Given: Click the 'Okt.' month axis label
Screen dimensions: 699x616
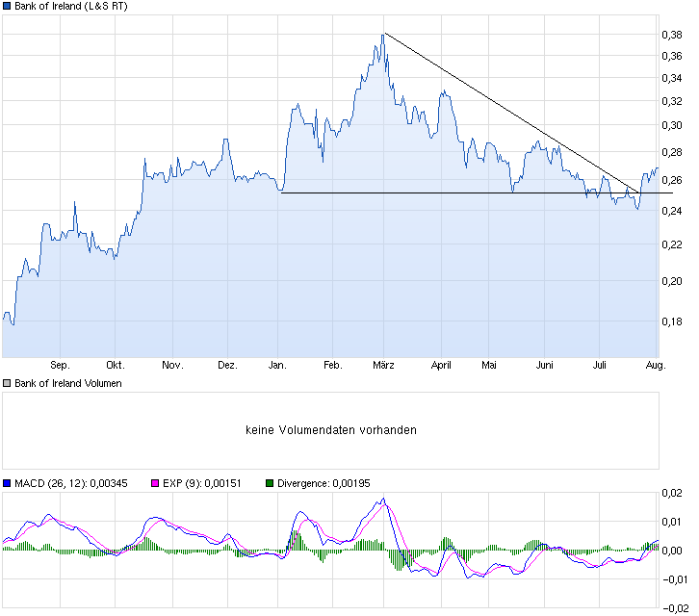Looking at the screenshot, I should (x=116, y=366).
